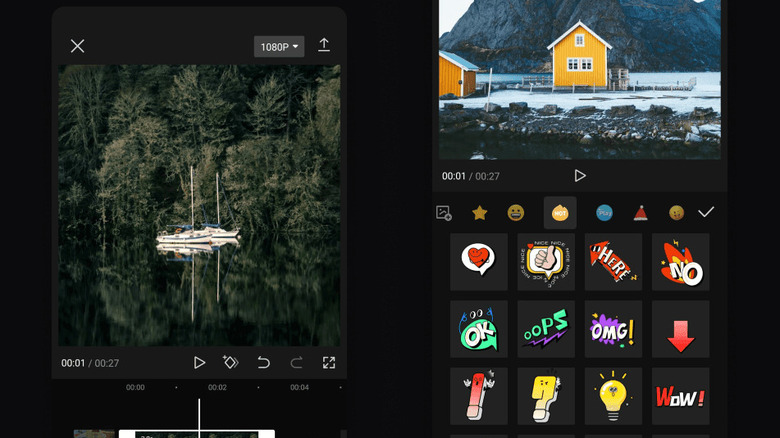Open the 1080P resolution dropdown
Viewport: 780px width, 438px height.
click(x=279, y=47)
